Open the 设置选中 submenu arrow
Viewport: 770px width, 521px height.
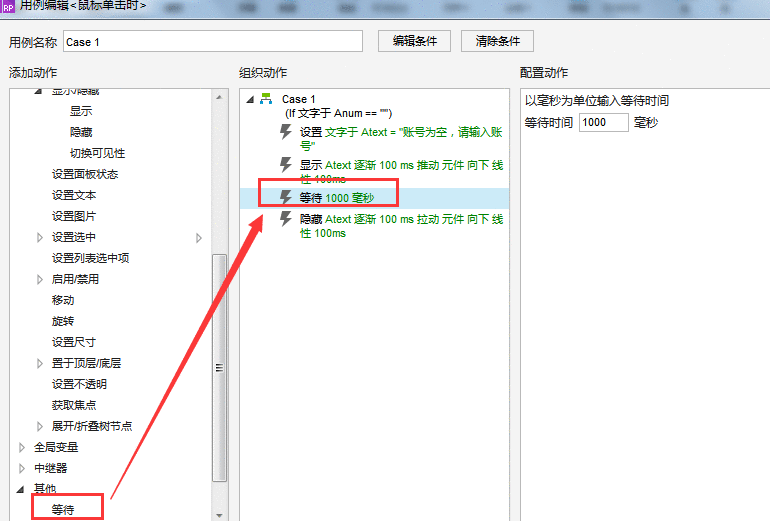click(198, 238)
